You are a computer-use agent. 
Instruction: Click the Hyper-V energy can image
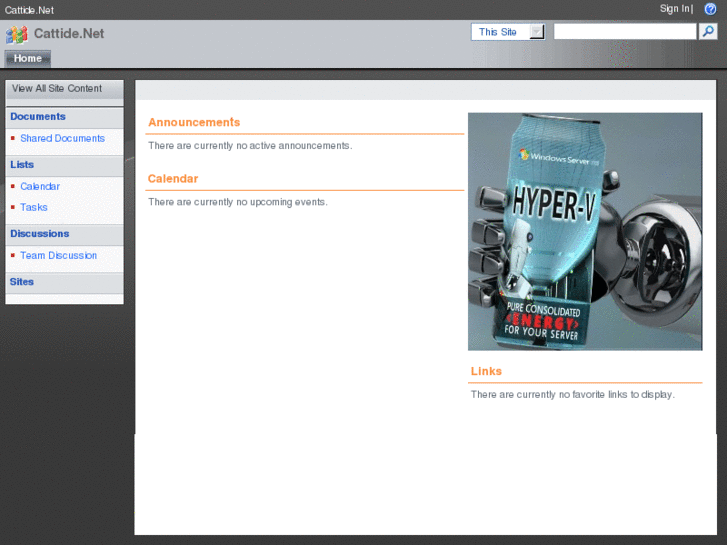point(584,231)
